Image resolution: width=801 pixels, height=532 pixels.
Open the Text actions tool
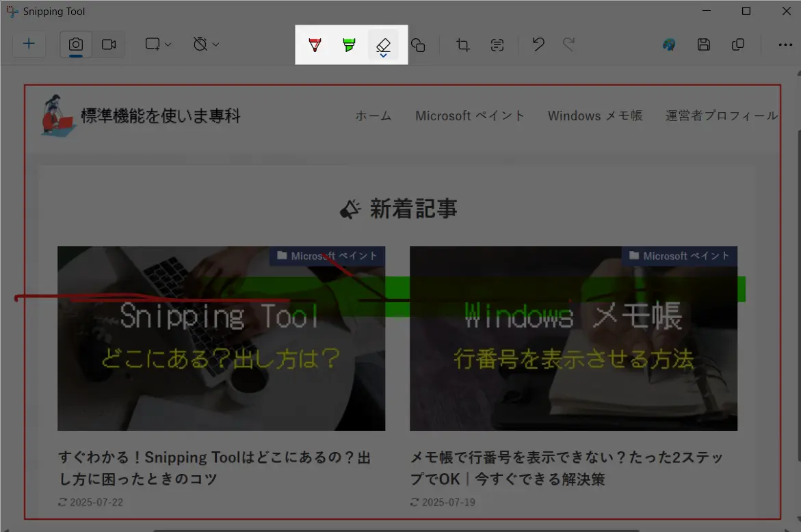[497, 45]
